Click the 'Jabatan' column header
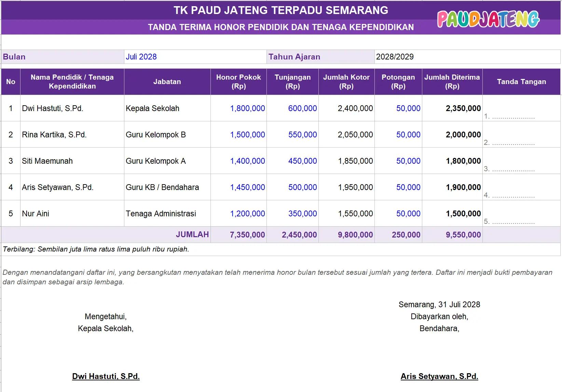The height and width of the screenshot is (392, 562). pyautogui.click(x=167, y=82)
